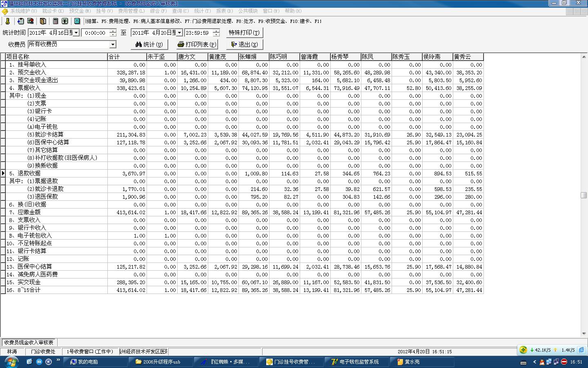Image resolution: width=588 pixels, height=368 pixels.
Task: Open the 系统维护(U) menu
Action: click(23, 11)
